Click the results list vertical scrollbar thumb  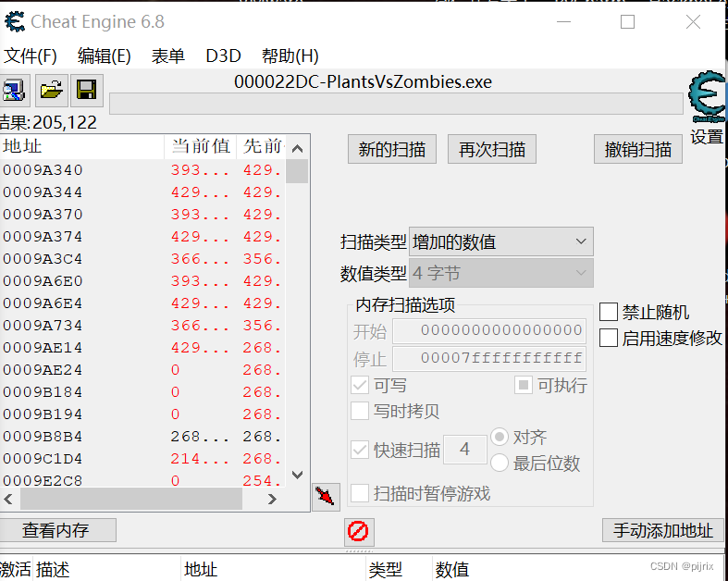(297, 171)
